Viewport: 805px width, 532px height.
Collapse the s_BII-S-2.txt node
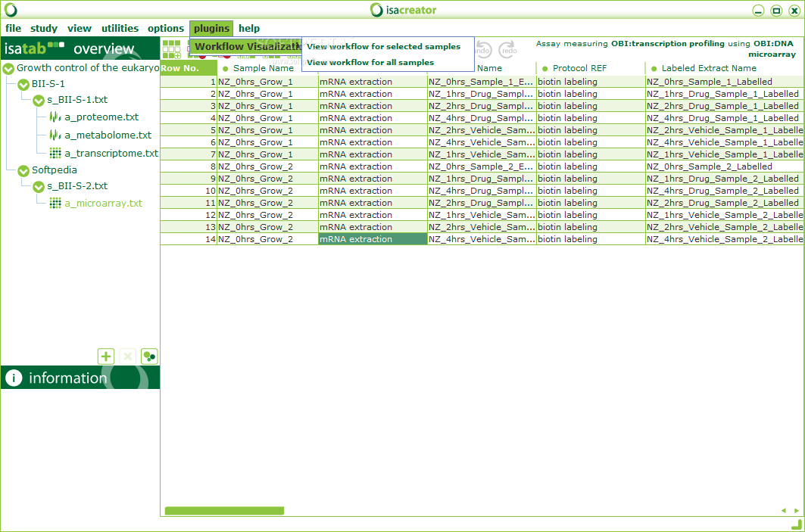39,187
